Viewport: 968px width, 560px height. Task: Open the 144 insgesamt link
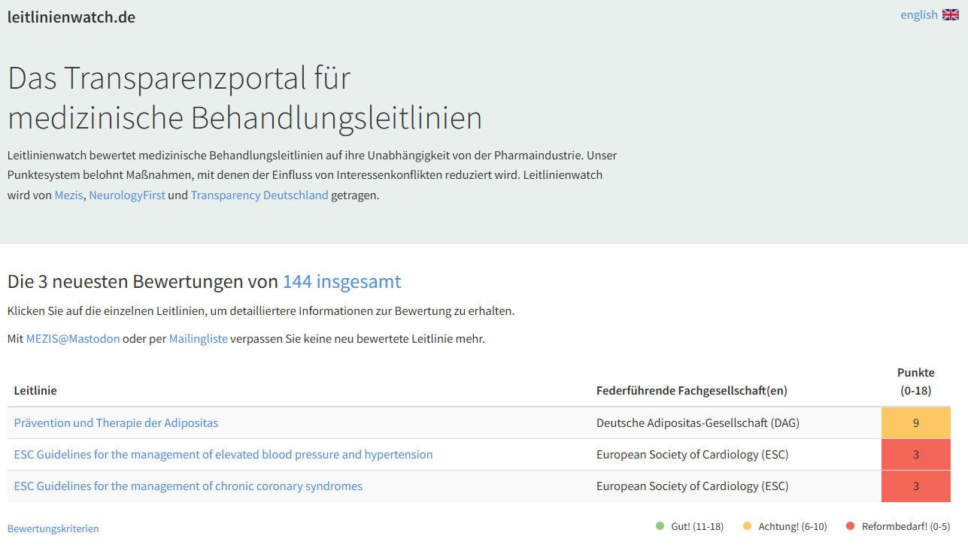pos(341,282)
